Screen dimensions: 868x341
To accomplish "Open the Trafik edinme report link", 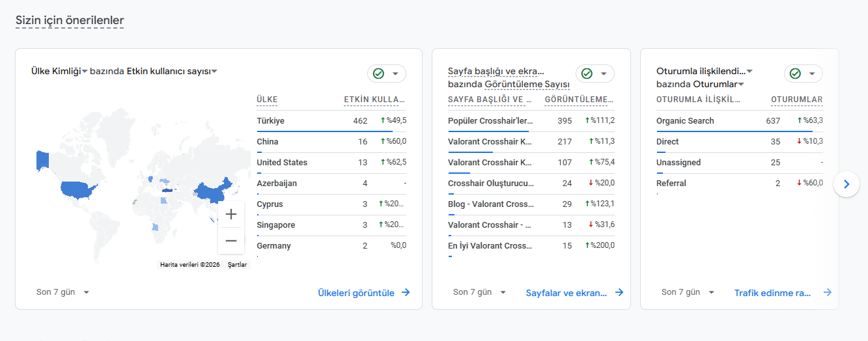I will pos(772,293).
